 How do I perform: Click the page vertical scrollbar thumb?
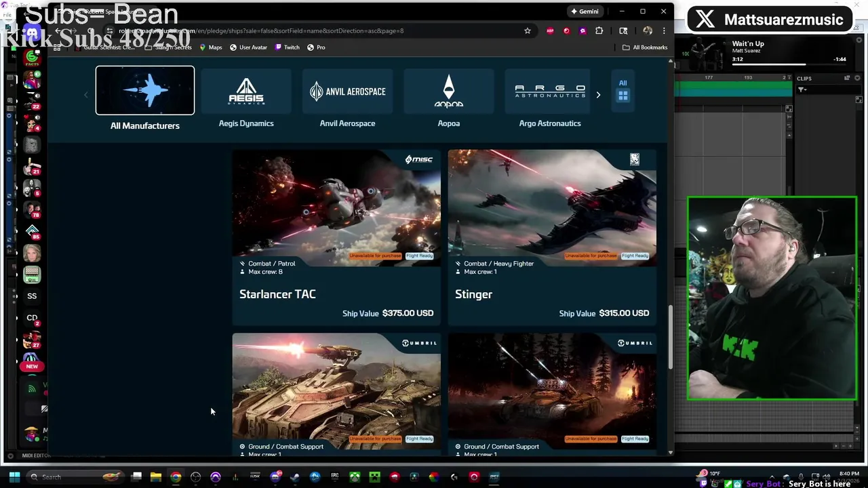pos(671,337)
